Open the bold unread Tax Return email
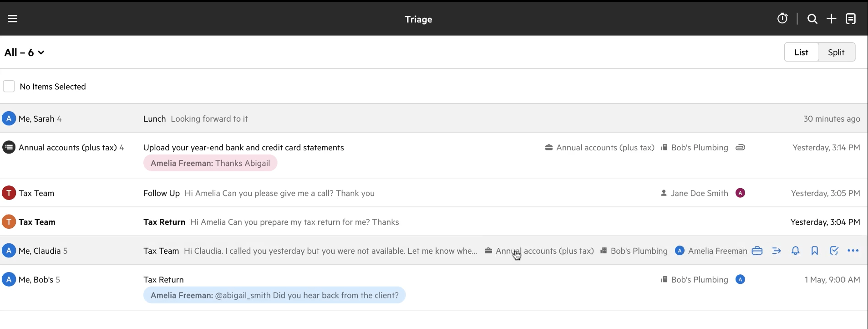The image size is (868, 329). pyautogui.click(x=434, y=222)
